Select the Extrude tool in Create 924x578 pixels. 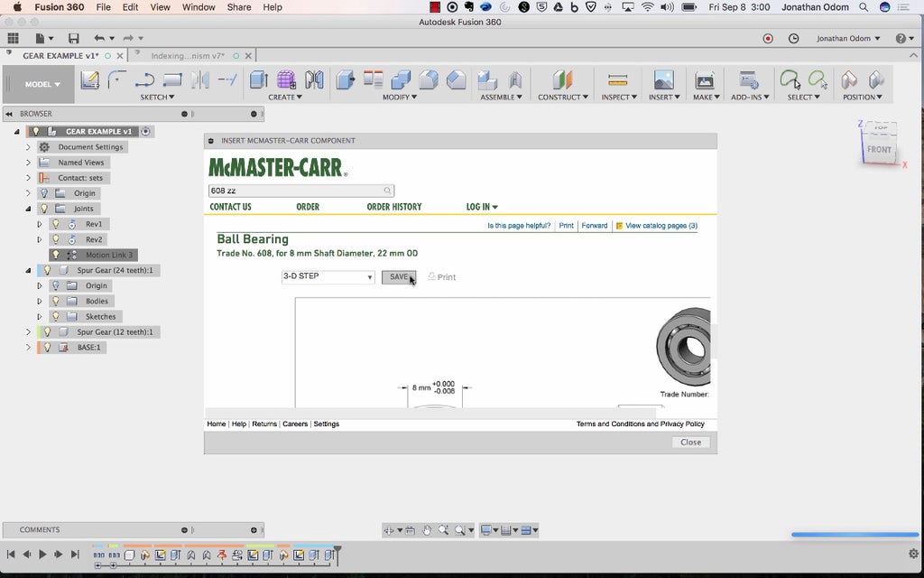pyautogui.click(x=259, y=79)
